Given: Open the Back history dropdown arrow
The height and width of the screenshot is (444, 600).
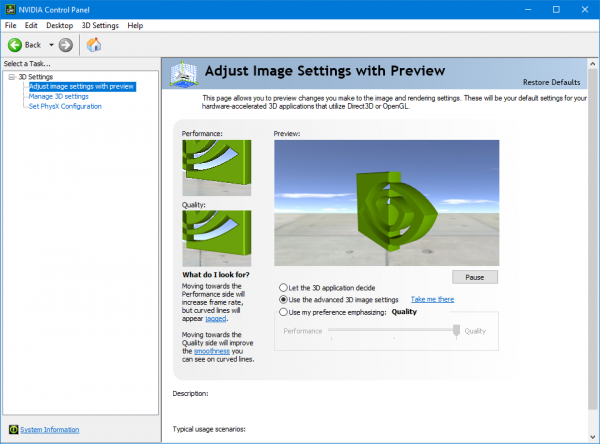Looking at the screenshot, I should click(51, 45).
